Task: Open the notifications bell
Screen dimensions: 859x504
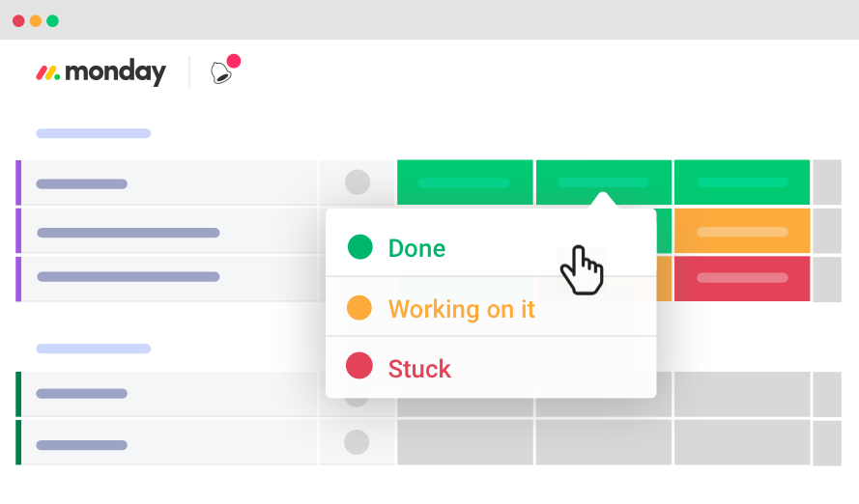Action: click(x=222, y=72)
